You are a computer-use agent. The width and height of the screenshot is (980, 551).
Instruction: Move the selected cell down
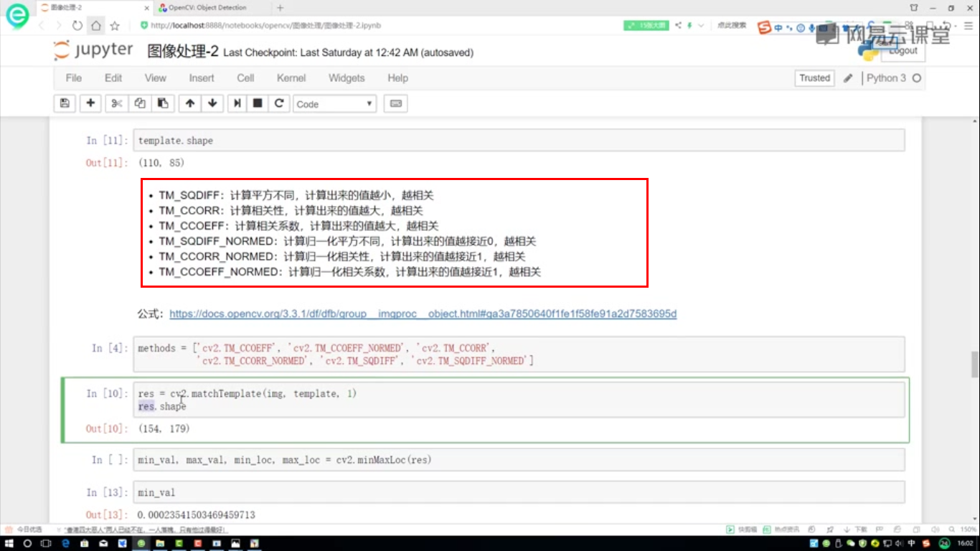[x=212, y=103]
